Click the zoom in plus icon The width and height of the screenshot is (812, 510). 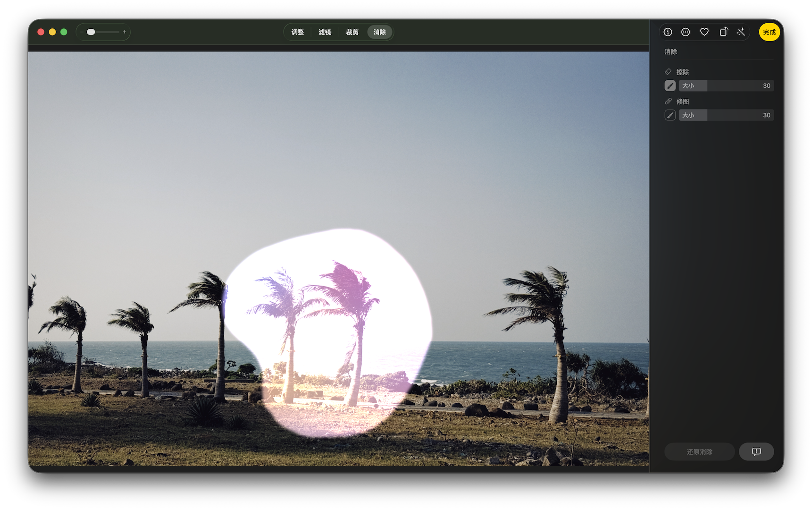(125, 32)
